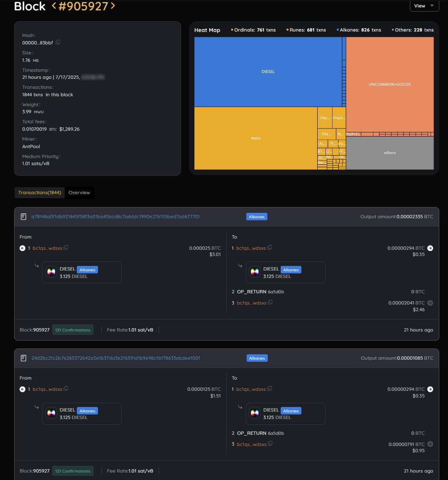Click block number #905927 in title
Image resolution: width=448 pixels, height=480 pixels.
[83, 6]
